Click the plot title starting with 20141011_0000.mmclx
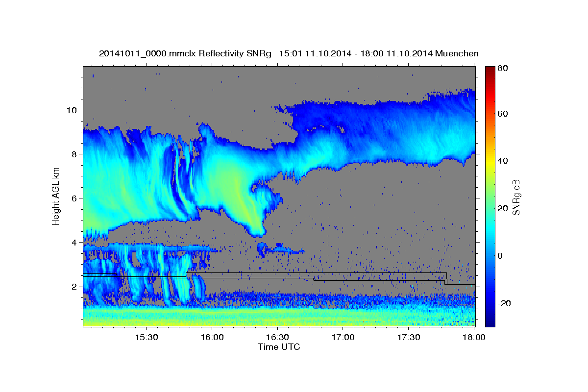The height and width of the screenshot is (392, 588). (x=289, y=53)
